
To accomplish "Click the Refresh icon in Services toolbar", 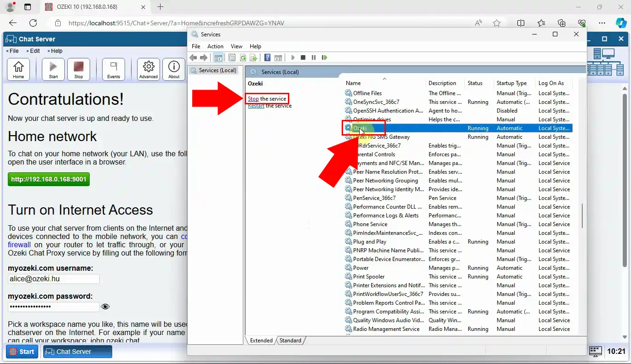I will pyautogui.click(x=242, y=57).
